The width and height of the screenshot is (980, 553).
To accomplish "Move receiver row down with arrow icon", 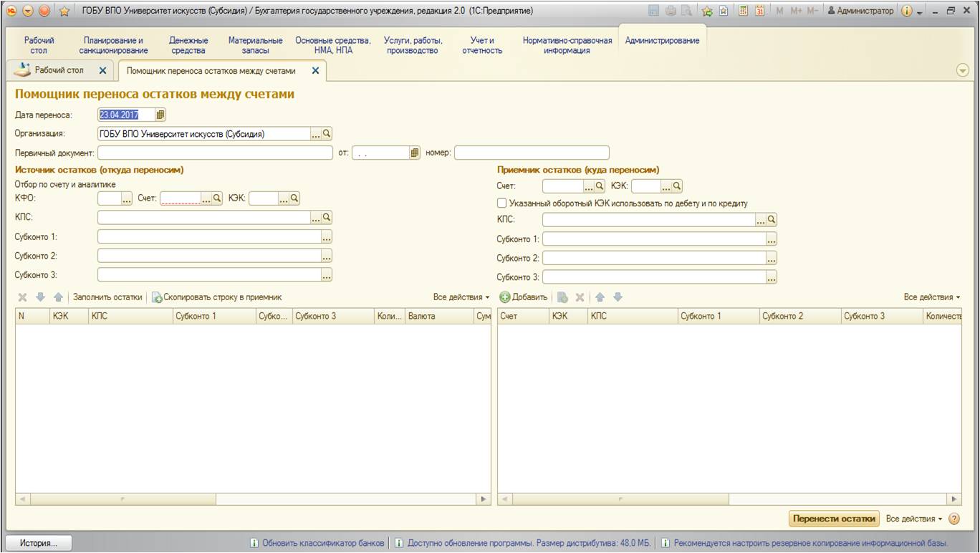I will click(618, 297).
